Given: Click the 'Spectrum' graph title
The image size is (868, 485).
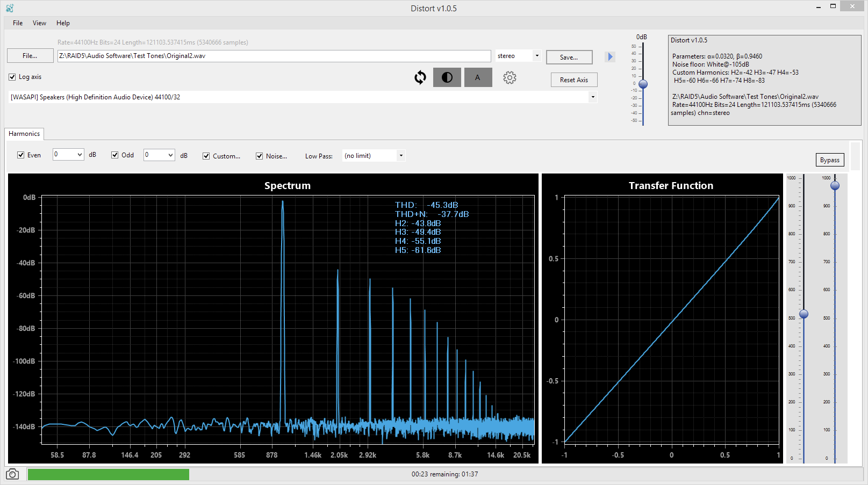Looking at the screenshot, I should pyautogui.click(x=288, y=186).
